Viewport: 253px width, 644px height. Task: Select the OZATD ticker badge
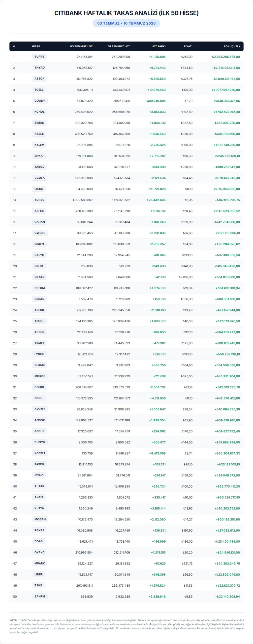click(39, 277)
